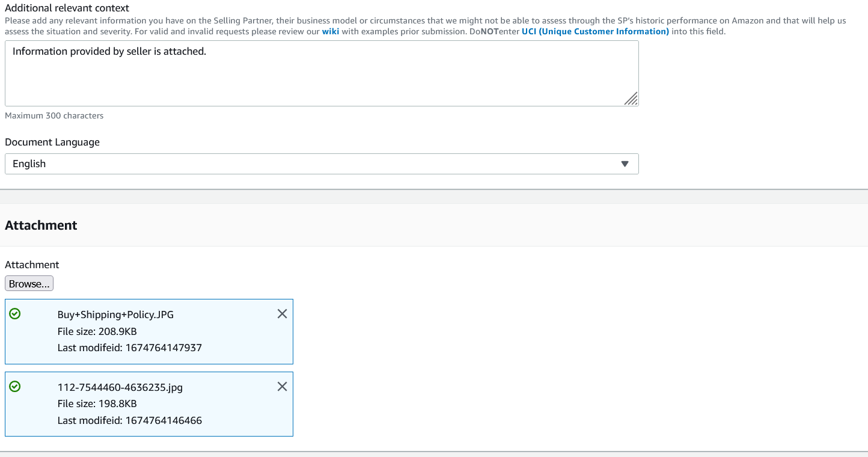This screenshot has height=457, width=868.
Task: Click the Buy+Shipping+Policy.JPG file name
Action: tap(115, 314)
